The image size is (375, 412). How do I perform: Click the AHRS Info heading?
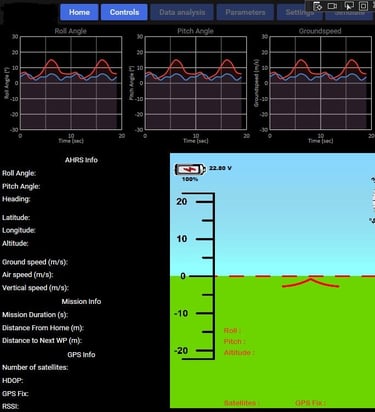(x=81, y=160)
